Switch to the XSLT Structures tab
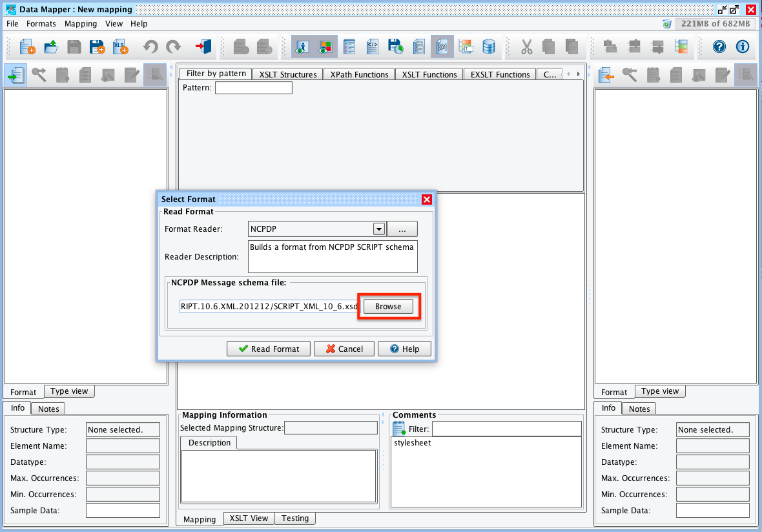The image size is (762, 532). (288, 74)
